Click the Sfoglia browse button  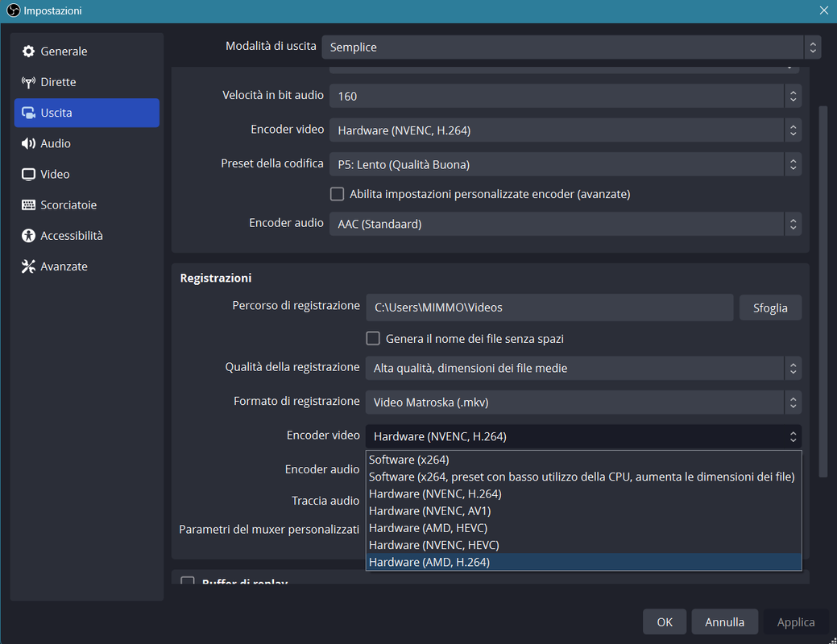770,308
